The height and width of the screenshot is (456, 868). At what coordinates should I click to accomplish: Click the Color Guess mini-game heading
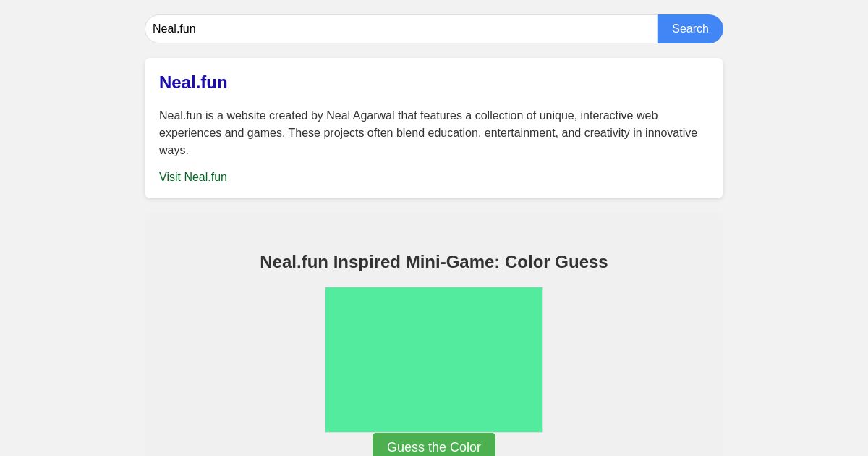click(434, 262)
